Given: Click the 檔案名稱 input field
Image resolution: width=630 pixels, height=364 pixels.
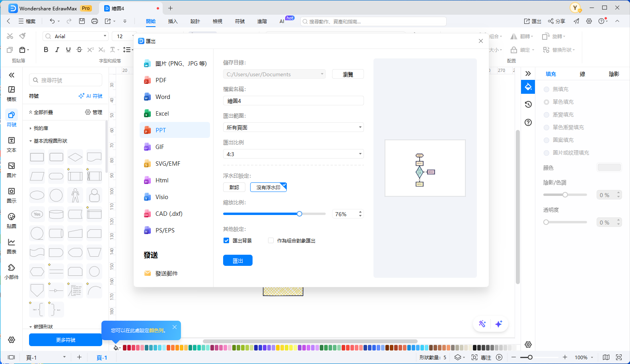Looking at the screenshot, I should (x=293, y=101).
